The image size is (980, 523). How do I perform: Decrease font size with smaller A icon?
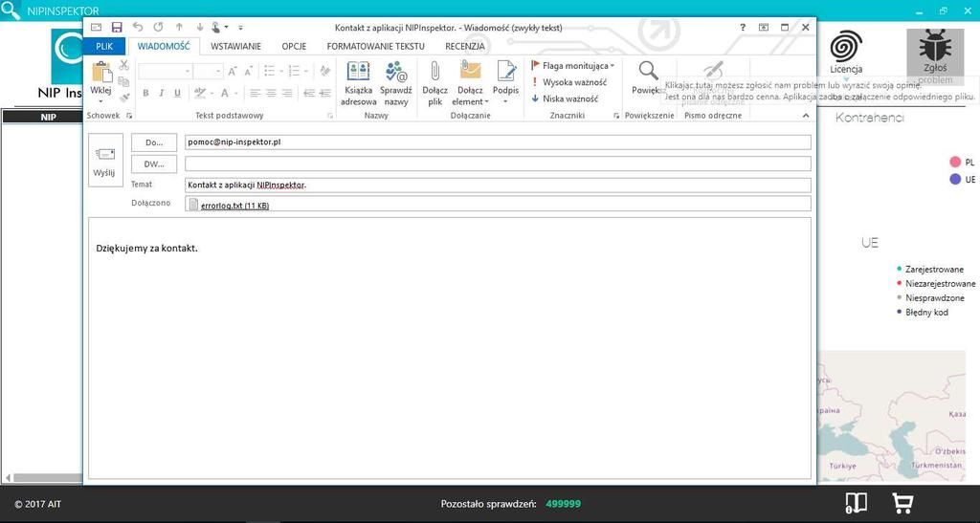(x=248, y=71)
